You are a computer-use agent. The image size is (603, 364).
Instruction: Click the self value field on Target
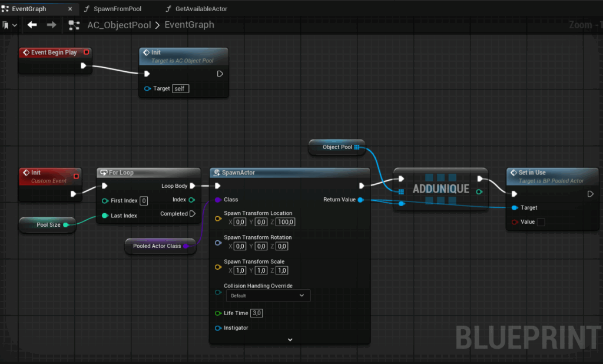tap(180, 88)
